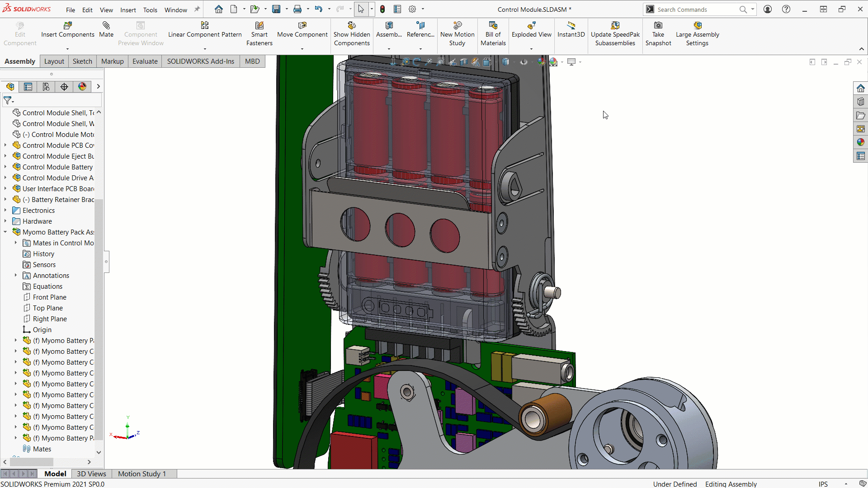Switch to the Evaluate tab
Image resolution: width=868 pixels, height=488 pixels.
145,61
